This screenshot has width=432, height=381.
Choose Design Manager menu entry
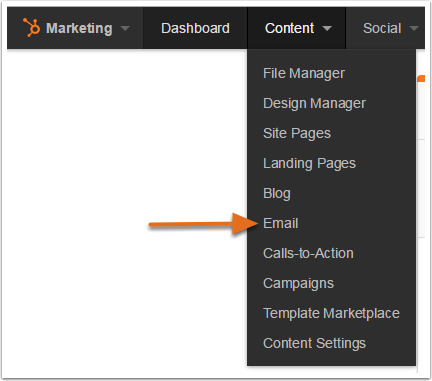314,103
